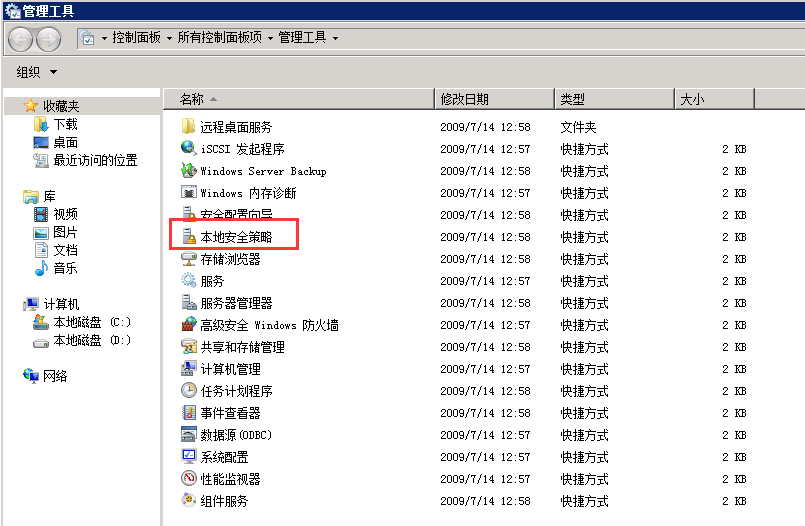Click the Back navigation arrow button

tap(21, 38)
